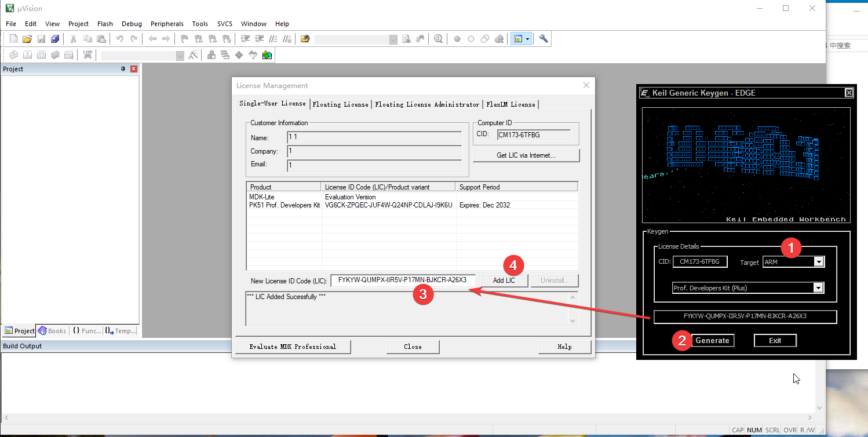Viewport: 868px width, 437px height.
Task: Insert breakpoint solid circle icon
Action: tap(457, 39)
